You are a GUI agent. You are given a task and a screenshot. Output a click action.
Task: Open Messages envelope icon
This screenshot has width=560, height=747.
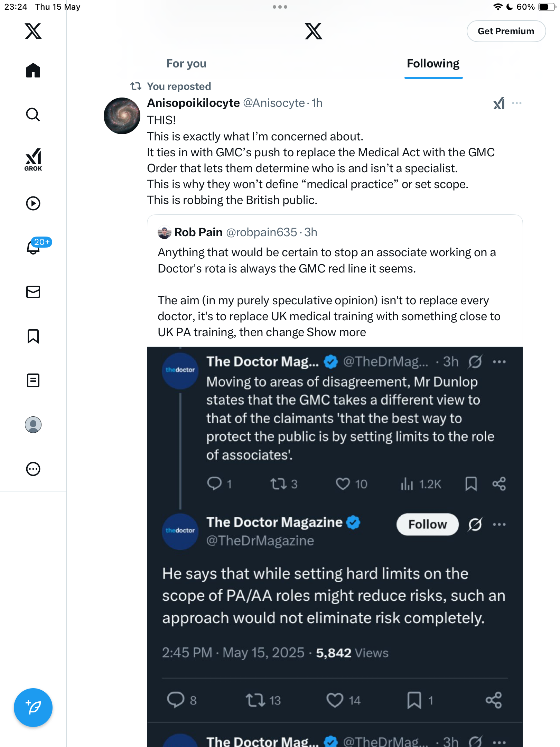pyautogui.click(x=33, y=292)
